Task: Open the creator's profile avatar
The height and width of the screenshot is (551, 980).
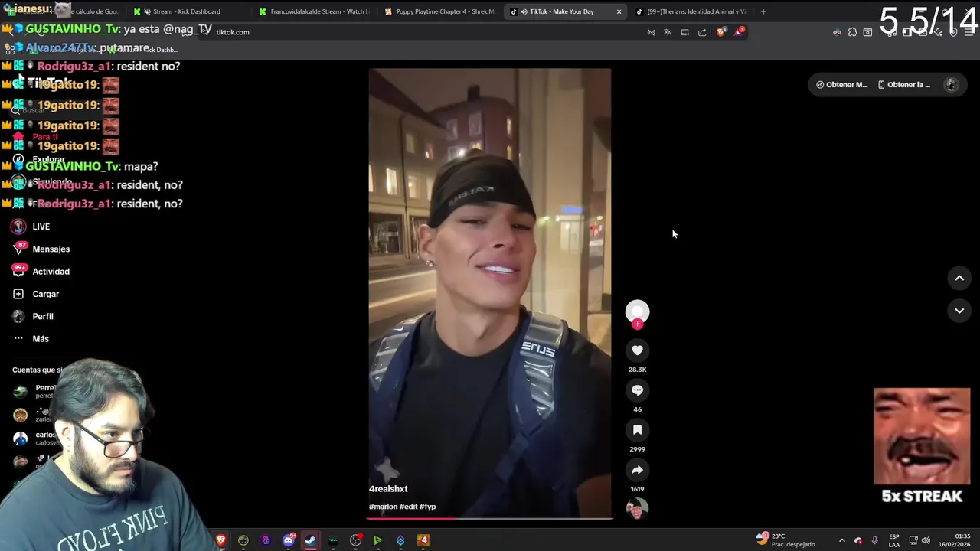Action: 637,311
